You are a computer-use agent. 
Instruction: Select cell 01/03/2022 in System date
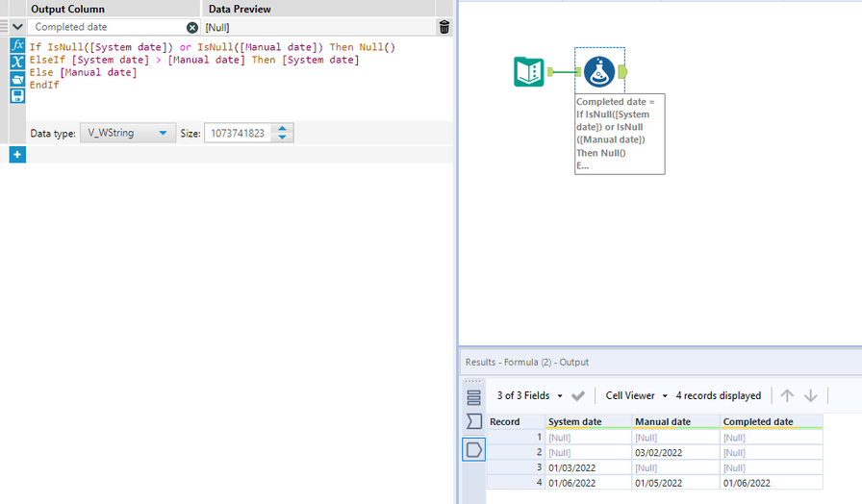[589, 467]
